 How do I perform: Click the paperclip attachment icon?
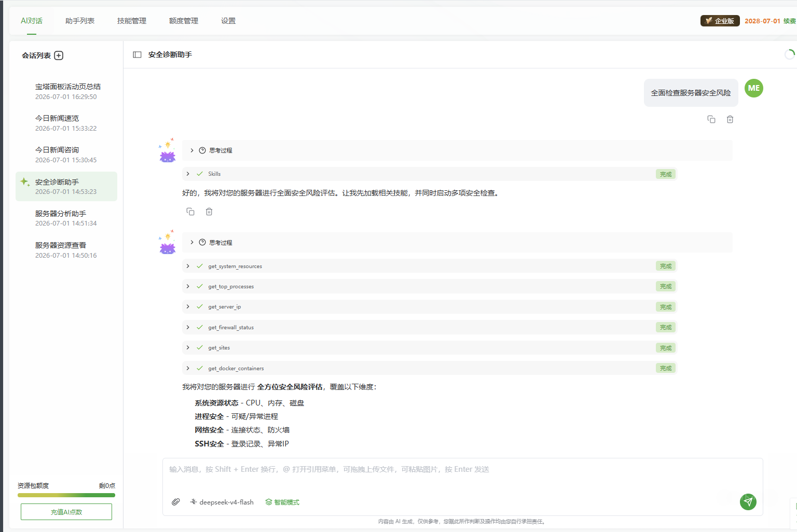tap(176, 502)
